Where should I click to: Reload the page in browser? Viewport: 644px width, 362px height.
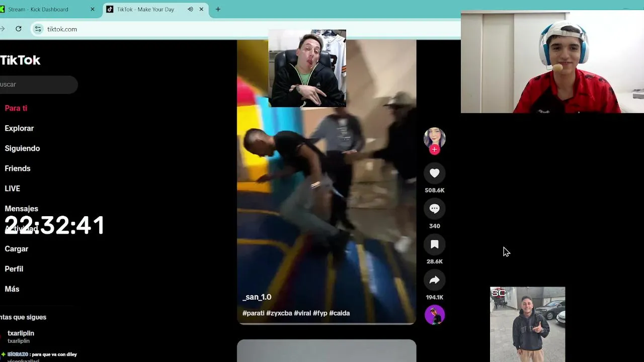click(19, 29)
